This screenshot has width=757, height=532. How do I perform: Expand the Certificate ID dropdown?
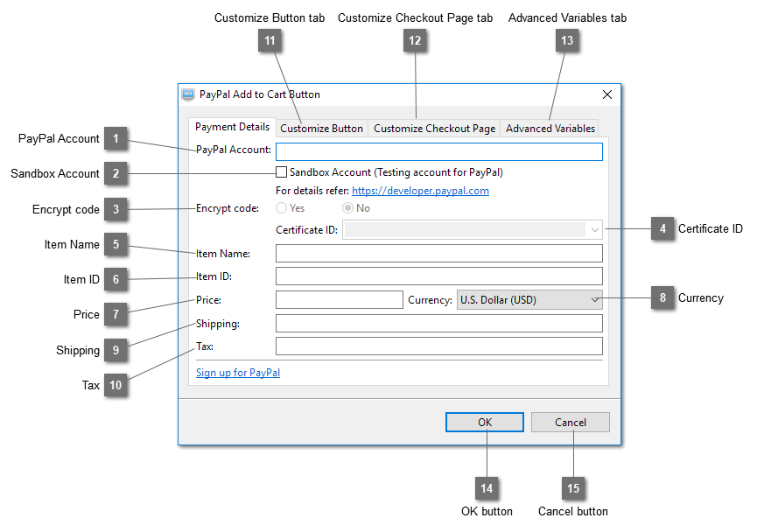473,230
